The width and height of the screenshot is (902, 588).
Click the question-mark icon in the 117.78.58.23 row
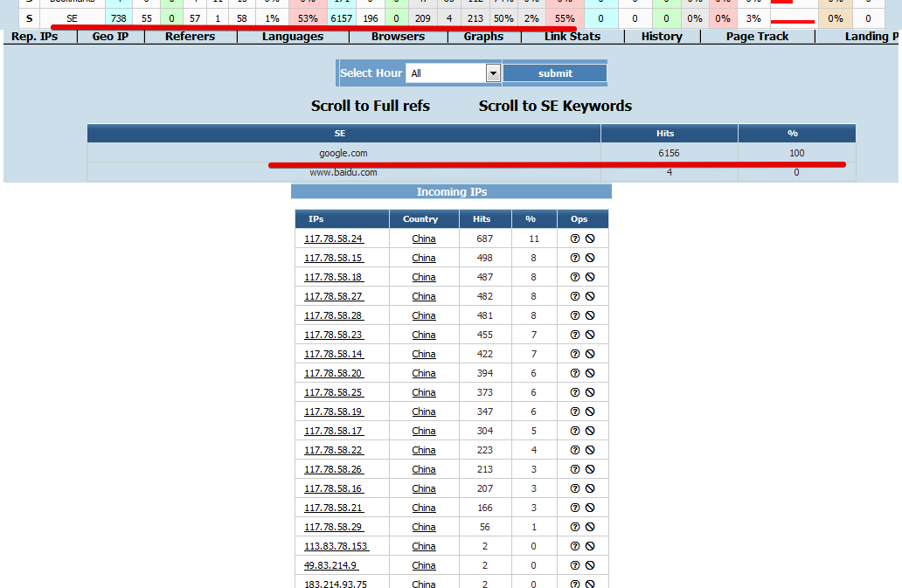tap(575, 336)
